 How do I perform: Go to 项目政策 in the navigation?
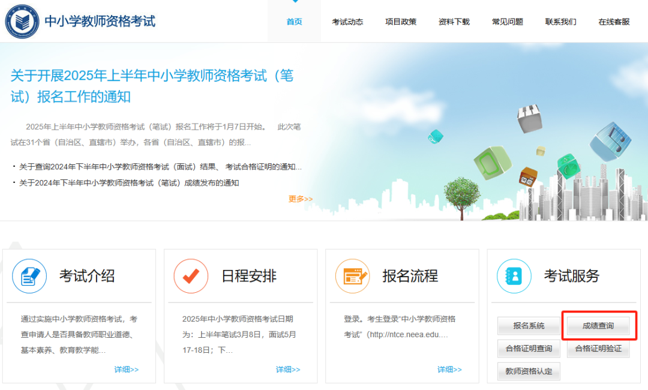(x=401, y=22)
